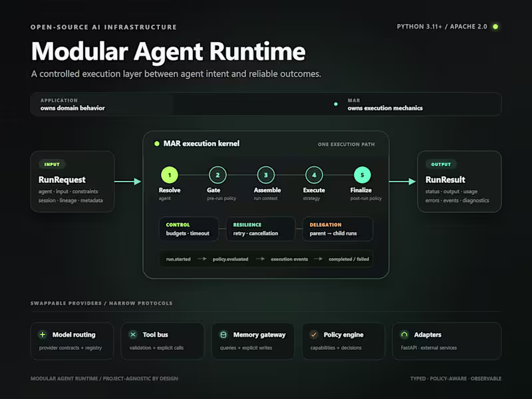This screenshot has height=399, width=532.
Task: Click the arrow from kernel to RunResult
Action: coord(402,182)
